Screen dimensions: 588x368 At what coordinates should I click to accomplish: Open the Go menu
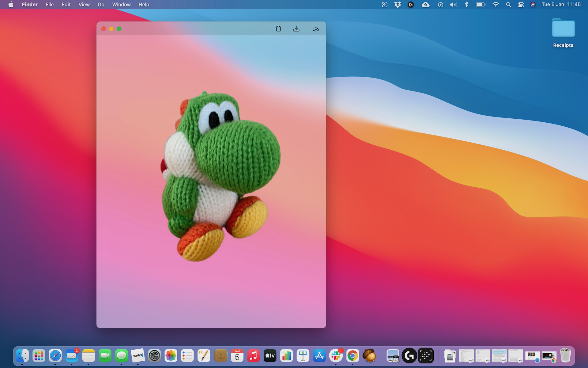(101, 5)
